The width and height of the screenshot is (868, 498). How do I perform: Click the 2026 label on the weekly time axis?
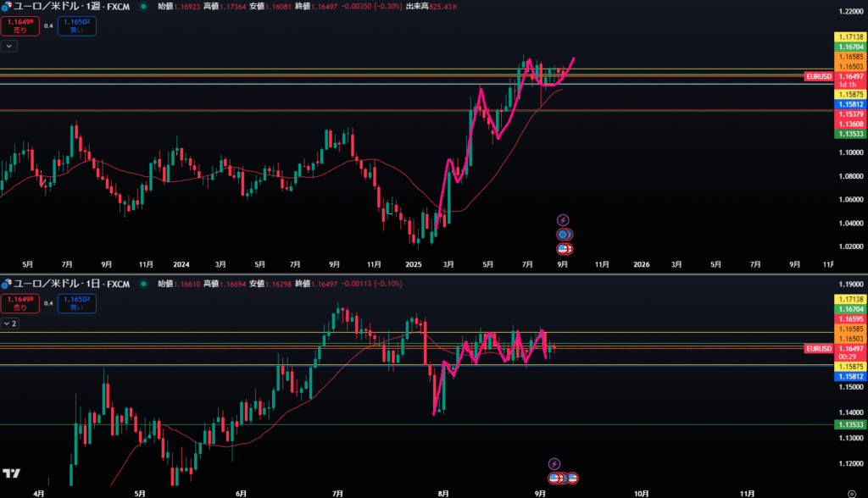pyautogui.click(x=642, y=264)
